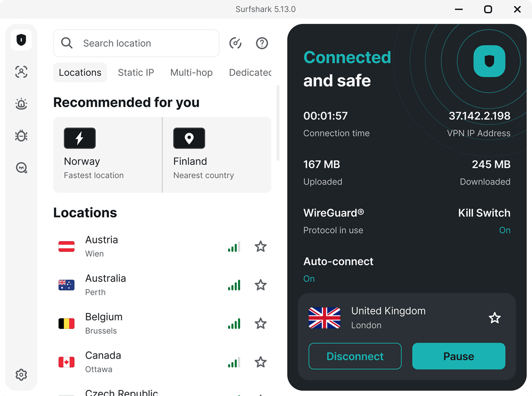The width and height of the screenshot is (532, 396).
Task: Click the United Kingdom flag icon
Action: click(x=325, y=318)
